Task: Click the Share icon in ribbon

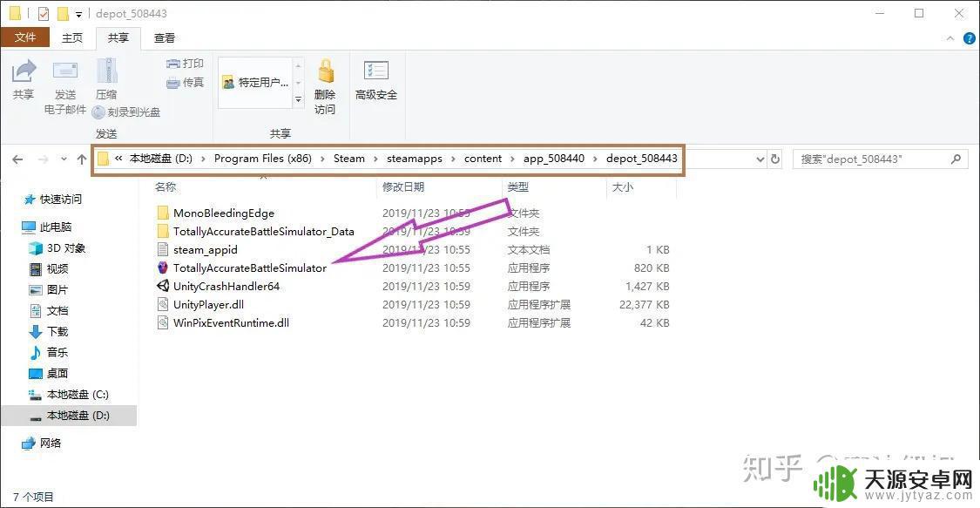Action: pyautogui.click(x=24, y=71)
